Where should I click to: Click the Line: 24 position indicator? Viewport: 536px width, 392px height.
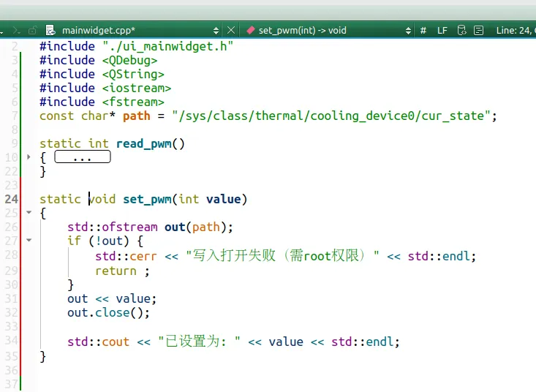tap(515, 31)
